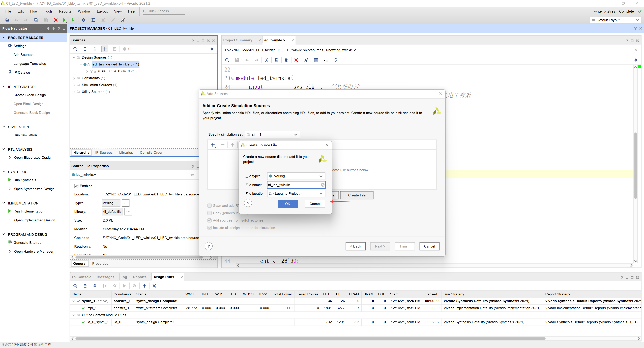Open Sources panel settings gear
This screenshot has width=644, height=348.
(x=212, y=49)
